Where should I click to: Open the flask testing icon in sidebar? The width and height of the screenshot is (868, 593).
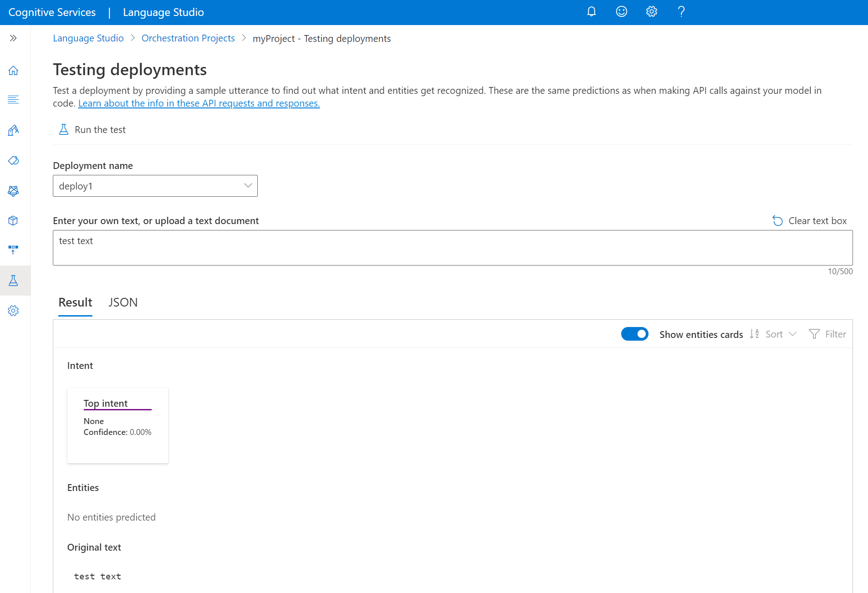tap(13, 281)
